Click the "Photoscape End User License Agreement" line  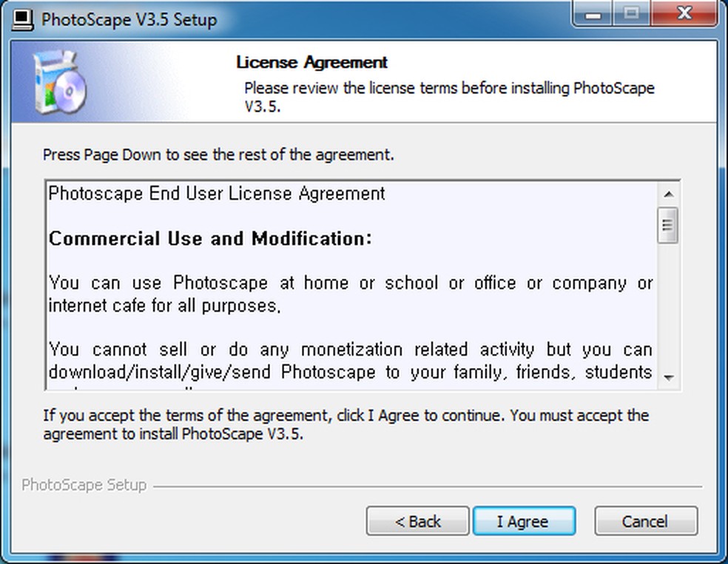(217, 194)
